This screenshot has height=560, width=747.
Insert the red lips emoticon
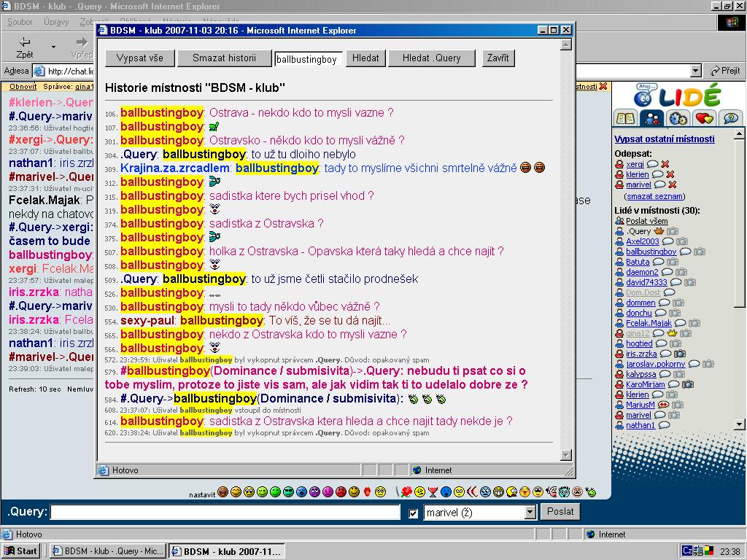(367, 492)
